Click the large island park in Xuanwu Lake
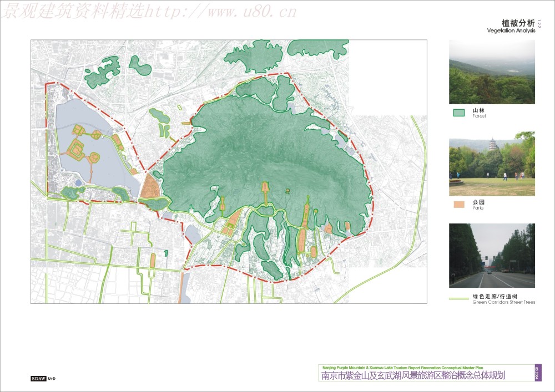555x392 pixels. pos(75,148)
